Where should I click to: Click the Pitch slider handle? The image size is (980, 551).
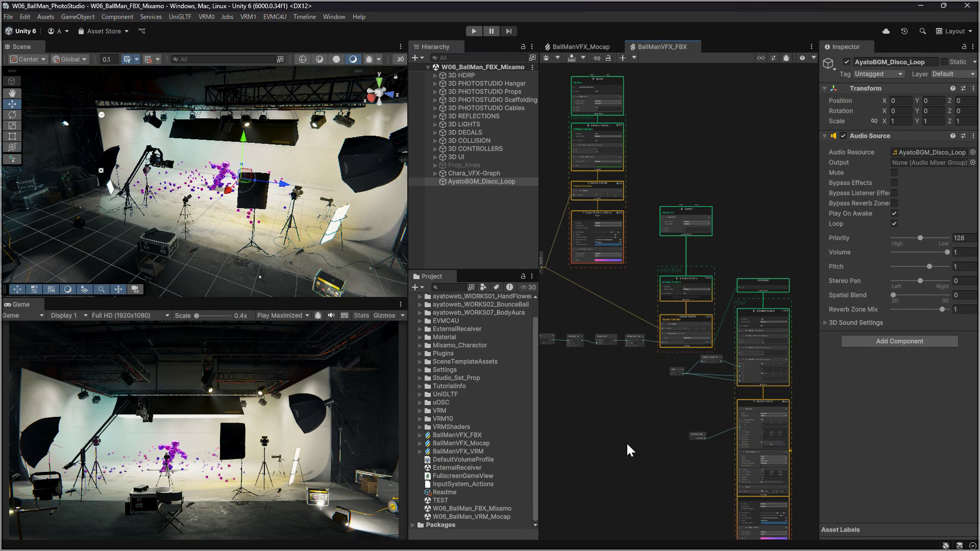929,266
